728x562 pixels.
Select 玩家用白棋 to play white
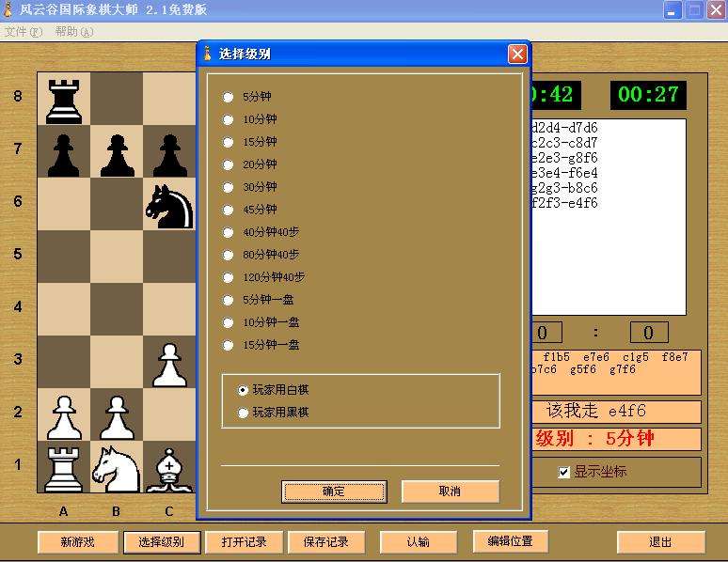243,390
